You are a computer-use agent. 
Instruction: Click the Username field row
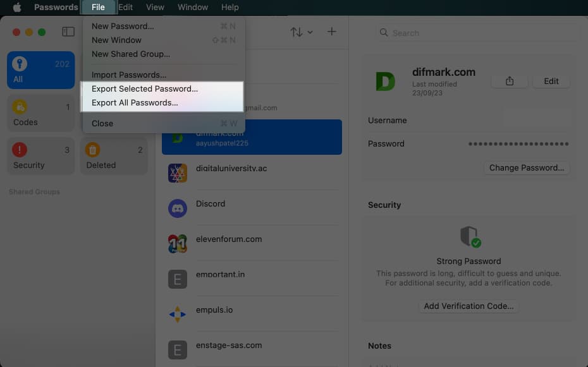pos(469,121)
